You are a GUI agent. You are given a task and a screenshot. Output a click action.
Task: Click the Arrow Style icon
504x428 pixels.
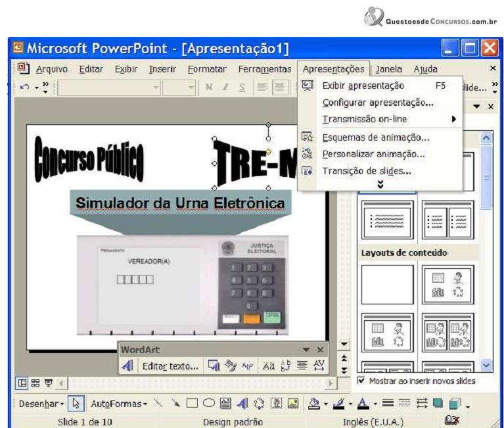[421, 403]
